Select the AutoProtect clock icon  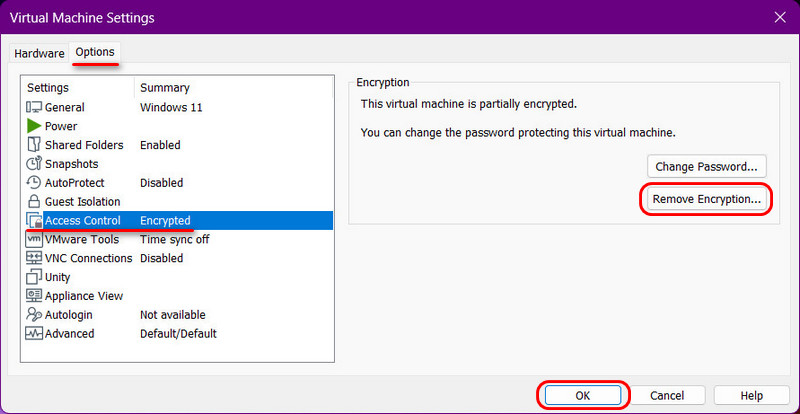(x=34, y=183)
